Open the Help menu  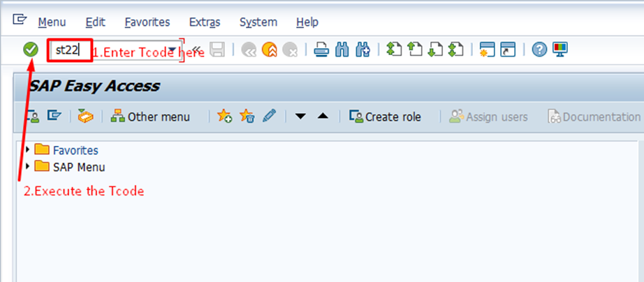pyautogui.click(x=307, y=22)
